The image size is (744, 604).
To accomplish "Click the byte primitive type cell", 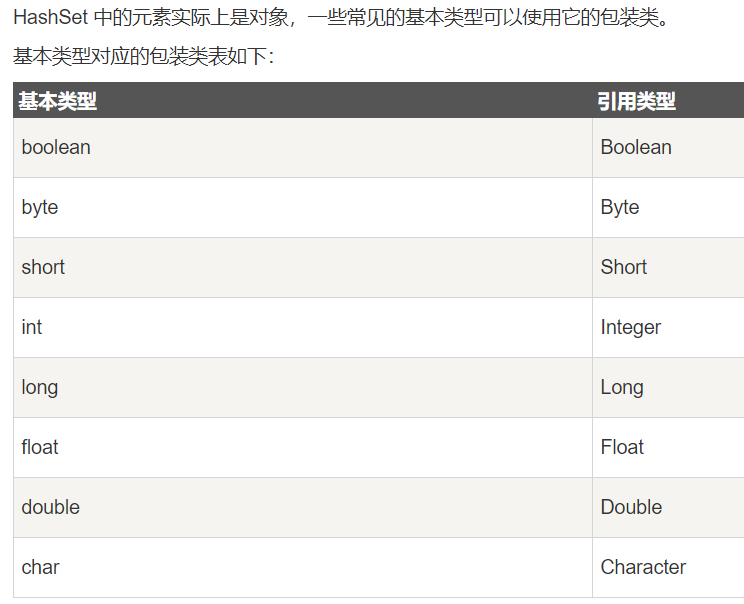I will click(x=303, y=207).
